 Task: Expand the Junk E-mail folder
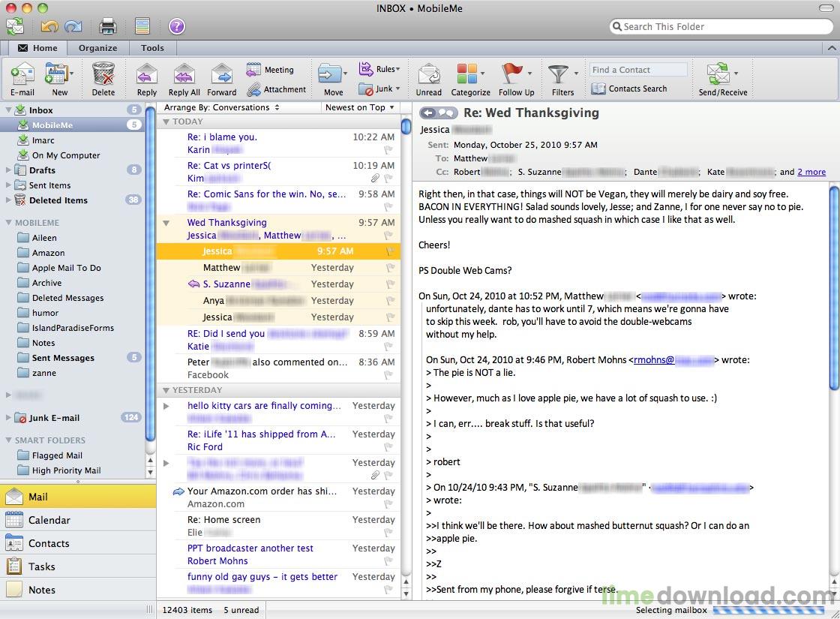(8, 417)
